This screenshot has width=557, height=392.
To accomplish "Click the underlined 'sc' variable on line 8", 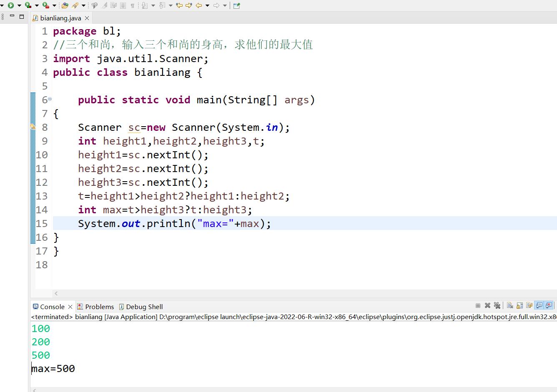I will [x=134, y=127].
